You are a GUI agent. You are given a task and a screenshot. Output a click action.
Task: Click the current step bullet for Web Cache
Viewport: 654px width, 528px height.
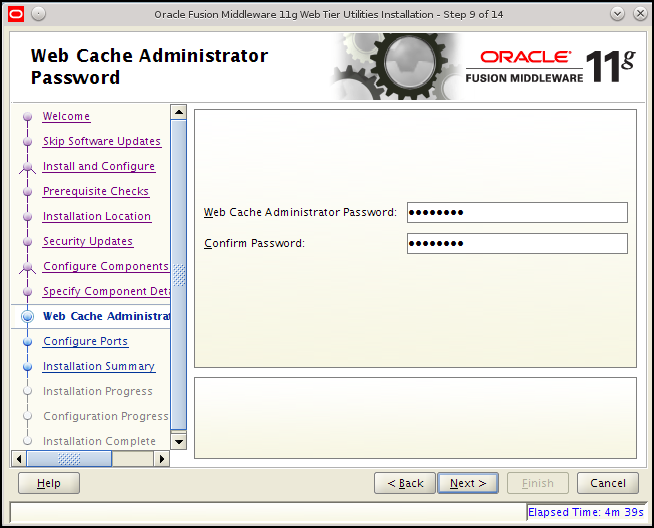(x=28, y=317)
